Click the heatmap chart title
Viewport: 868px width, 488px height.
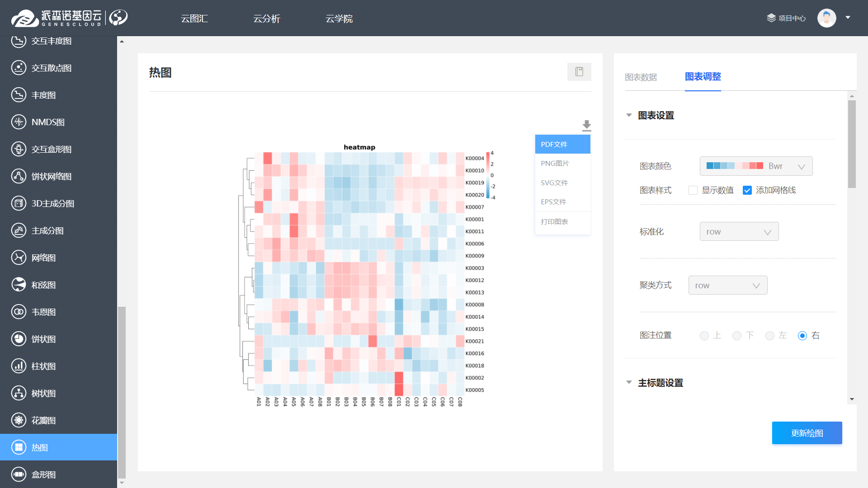[x=359, y=147]
